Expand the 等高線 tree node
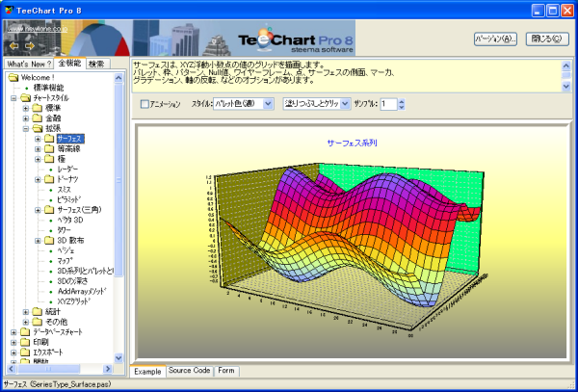578x392 pixels. pos(38,149)
